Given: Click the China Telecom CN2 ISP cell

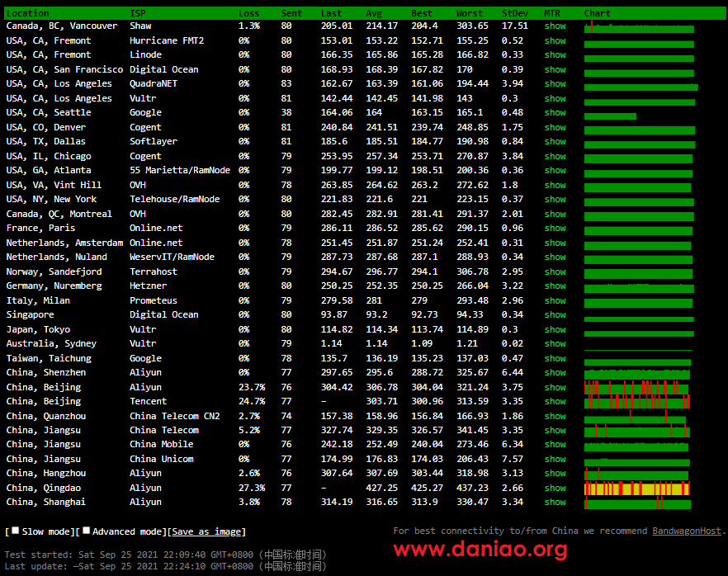Looking at the screenshot, I should click(175, 417).
